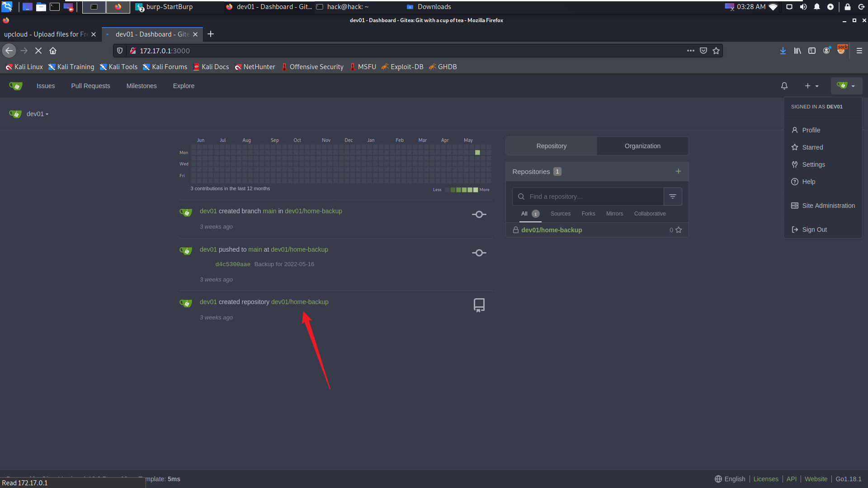Expand the dev01 context switcher

(x=37, y=114)
